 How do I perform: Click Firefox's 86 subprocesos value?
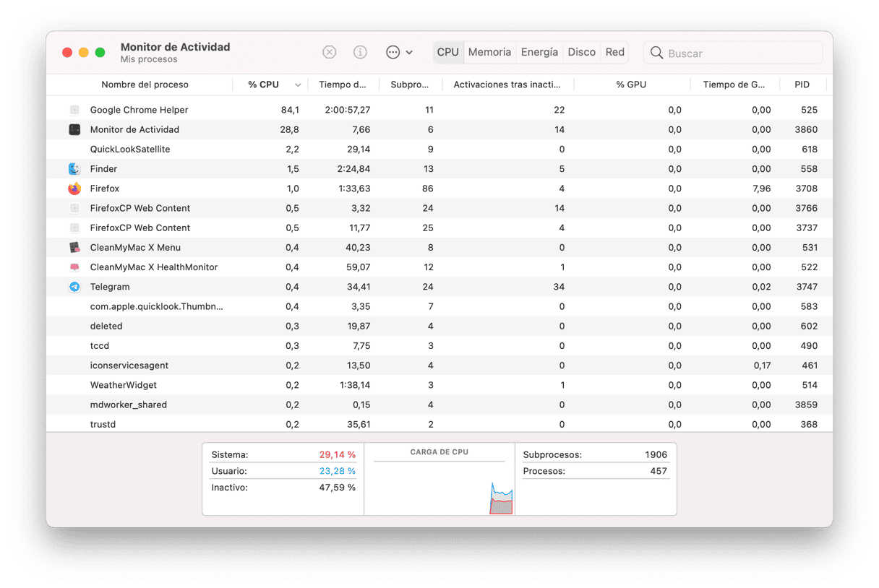[428, 189]
